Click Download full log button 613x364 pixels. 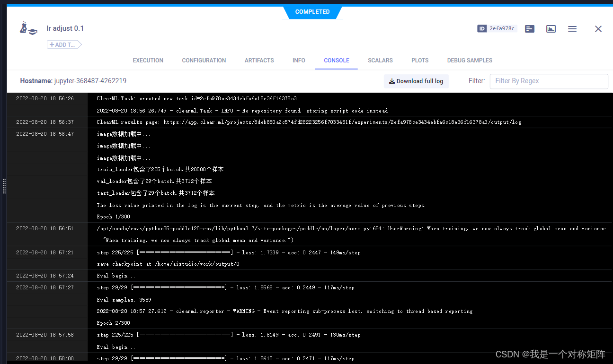416,81
